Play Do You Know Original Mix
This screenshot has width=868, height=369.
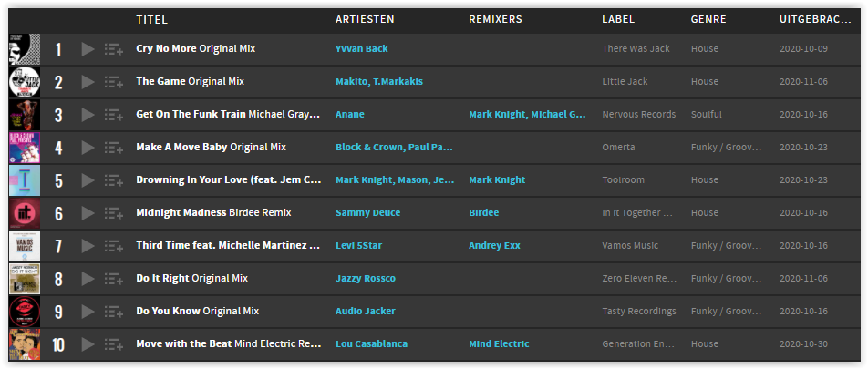tap(88, 312)
